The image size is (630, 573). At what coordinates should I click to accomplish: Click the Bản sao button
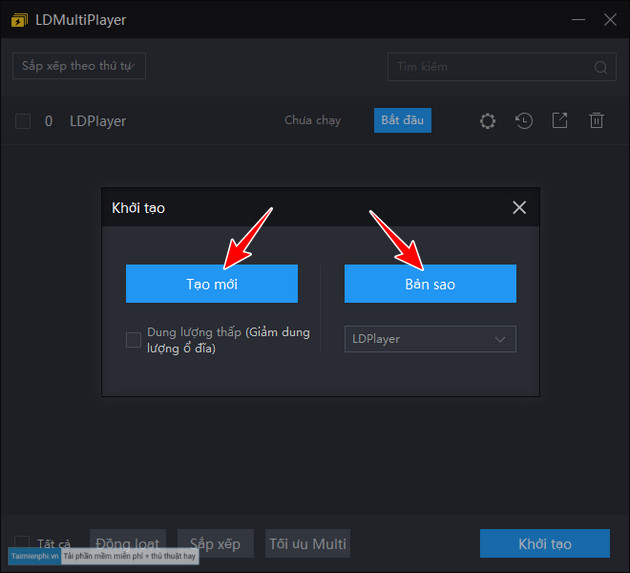point(430,284)
